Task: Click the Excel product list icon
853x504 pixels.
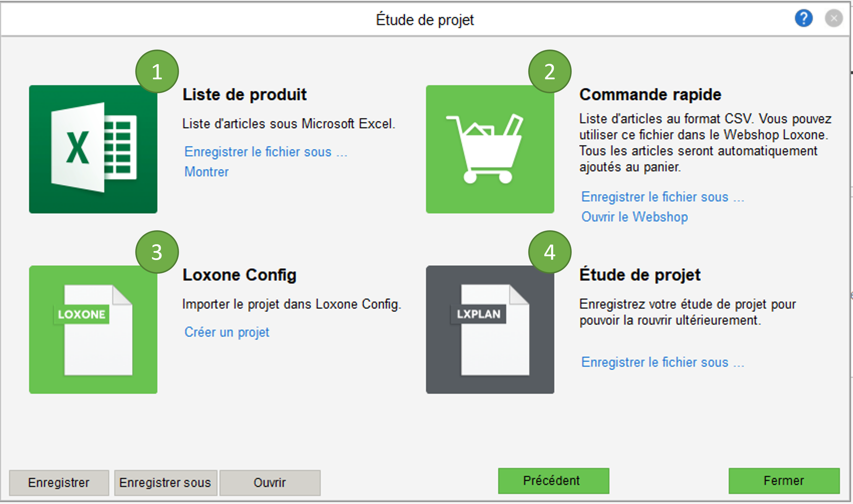Action: [93, 149]
